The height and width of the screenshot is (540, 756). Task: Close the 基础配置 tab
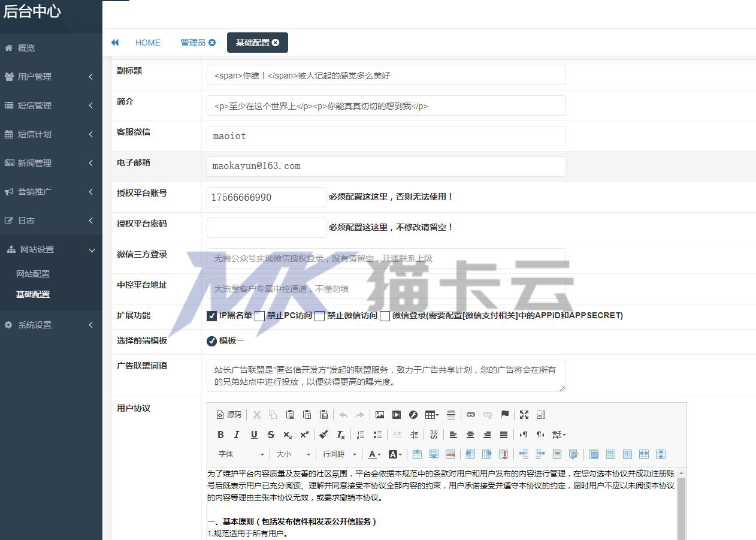(276, 43)
